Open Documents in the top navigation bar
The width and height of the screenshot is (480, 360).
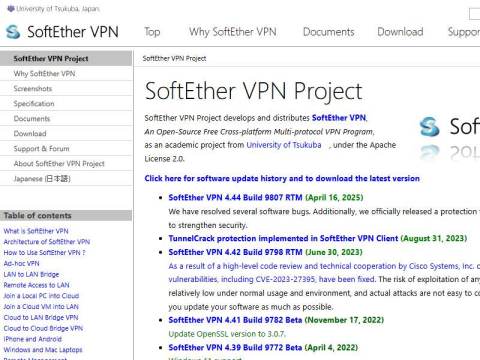click(x=328, y=32)
